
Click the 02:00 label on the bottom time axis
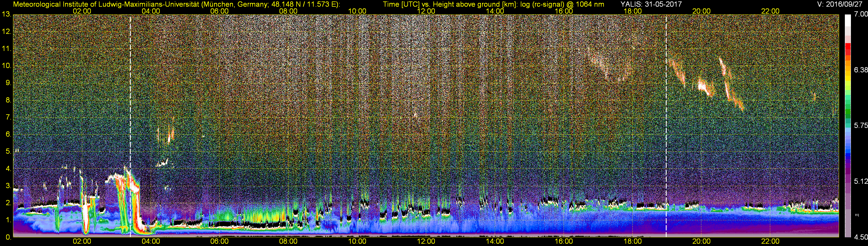click(x=82, y=241)
